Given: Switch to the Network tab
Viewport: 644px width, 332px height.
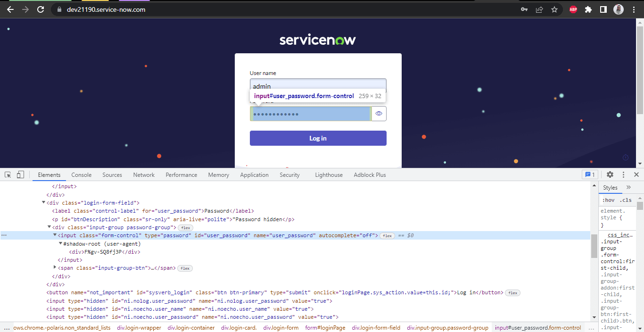Looking at the screenshot, I should point(144,174).
